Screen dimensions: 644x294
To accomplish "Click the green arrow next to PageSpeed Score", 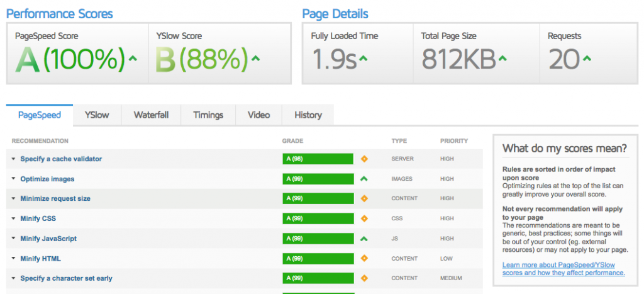I will [133, 59].
